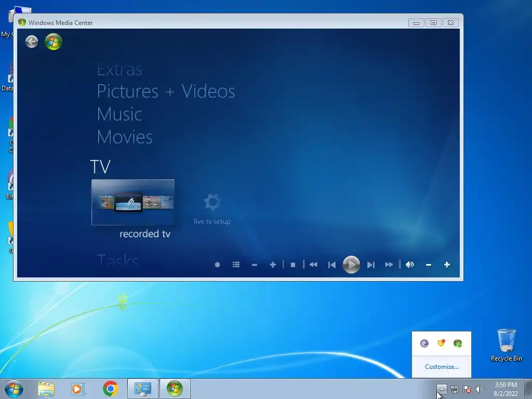The width and height of the screenshot is (532, 399).
Task: Open the recorded tv tile
Action: pyautogui.click(x=132, y=202)
